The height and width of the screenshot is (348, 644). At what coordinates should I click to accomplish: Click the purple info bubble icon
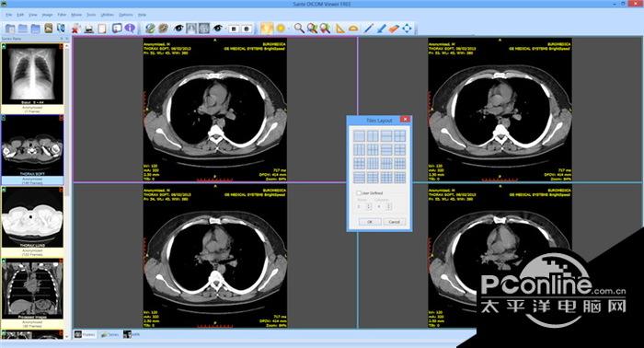(x=130, y=29)
